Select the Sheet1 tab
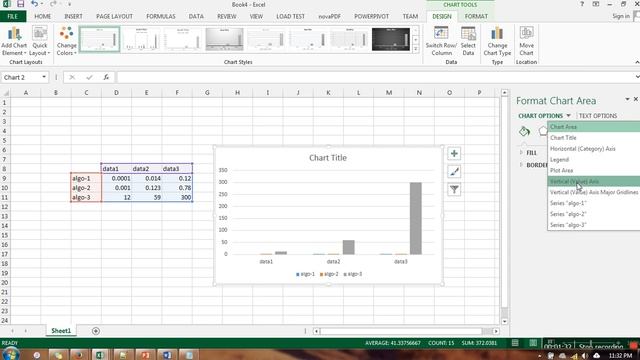640x360 pixels. pyautogui.click(x=61, y=331)
